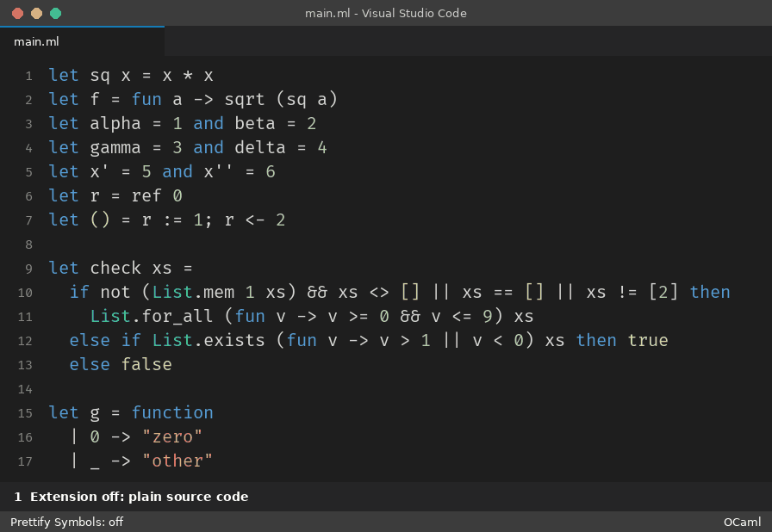Click 'List.for_all' on line 11

152,316
